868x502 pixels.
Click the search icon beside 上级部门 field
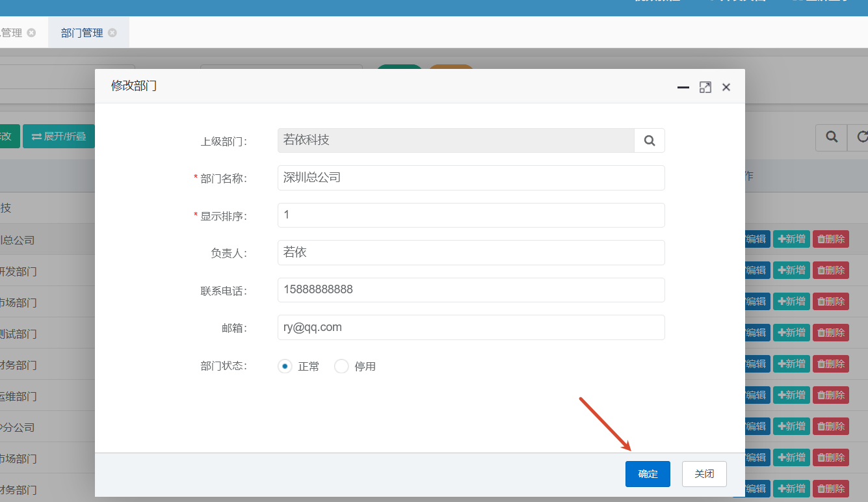[x=650, y=140]
